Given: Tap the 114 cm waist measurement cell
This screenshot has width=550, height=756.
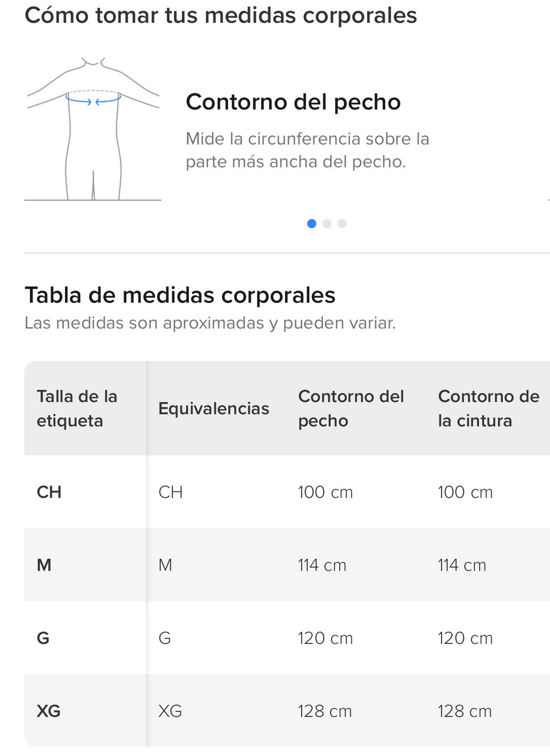Looking at the screenshot, I should 462,565.
